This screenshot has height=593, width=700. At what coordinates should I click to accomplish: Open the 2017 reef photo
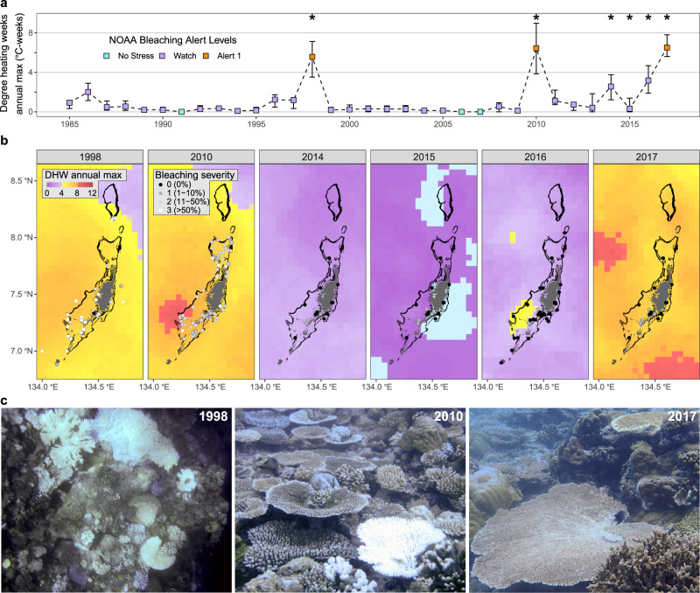584,499
